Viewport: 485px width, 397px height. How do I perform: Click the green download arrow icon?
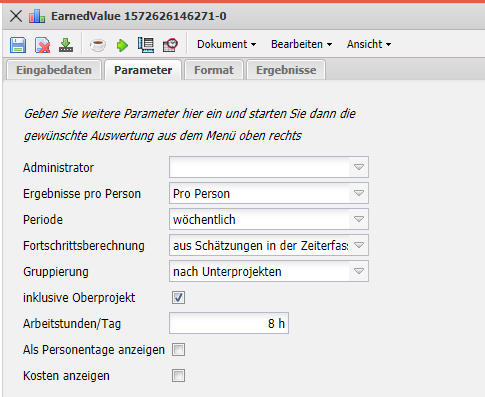(x=66, y=45)
